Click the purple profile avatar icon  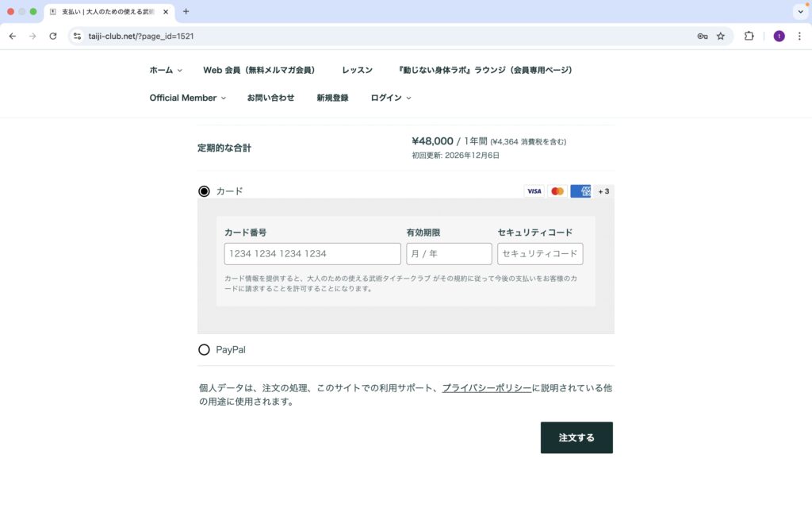(779, 36)
